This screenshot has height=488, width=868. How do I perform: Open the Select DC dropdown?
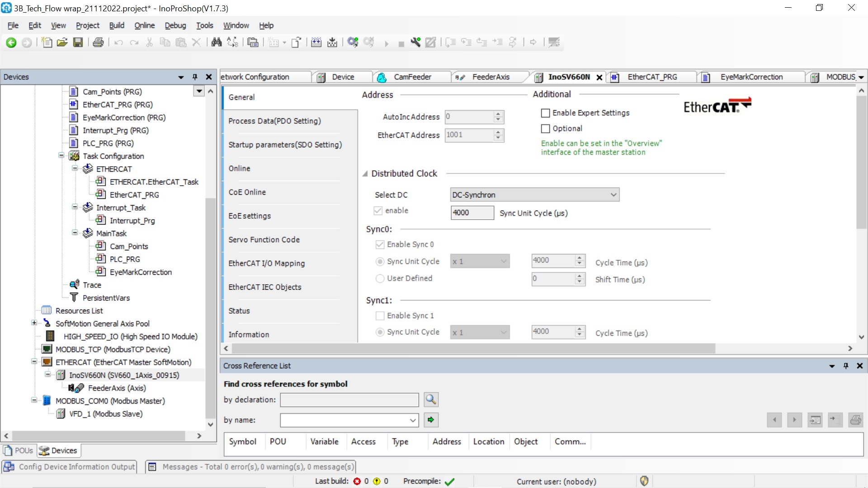coord(534,195)
